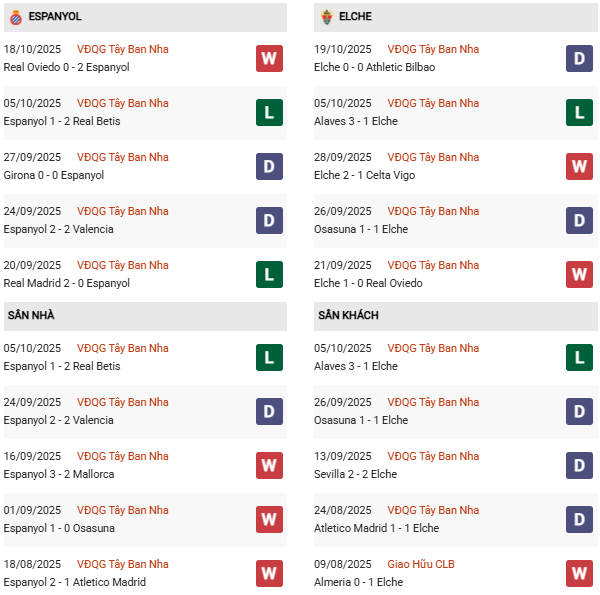Open the ESPANYOL team header
Image resolution: width=600 pixels, height=595 pixels.
click(x=55, y=17)
